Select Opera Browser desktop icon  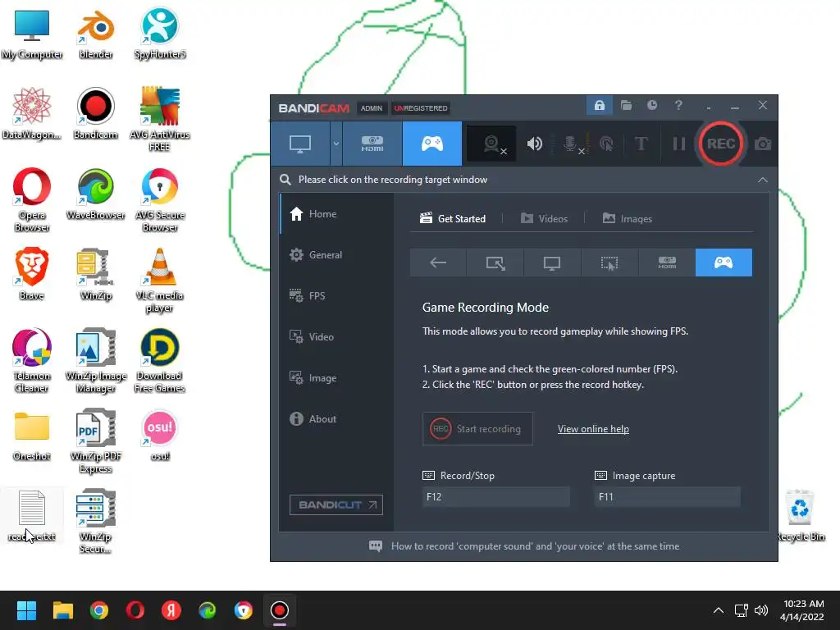point(32,200)
